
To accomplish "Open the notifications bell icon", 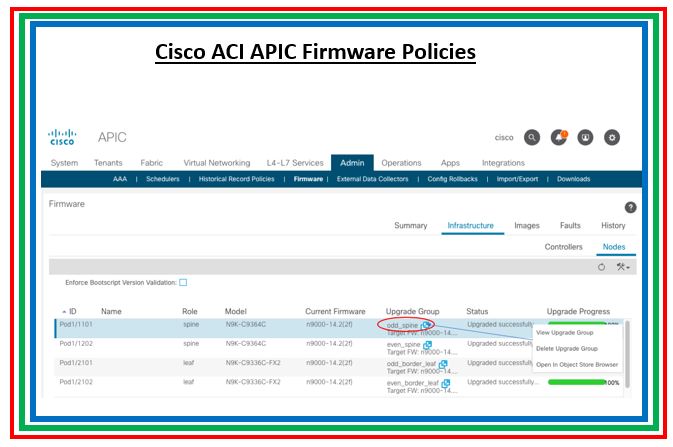I will click(559, 138).
